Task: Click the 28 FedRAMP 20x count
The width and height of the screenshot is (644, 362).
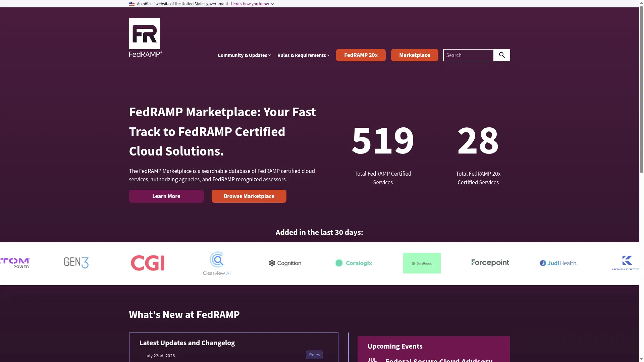Action: click(x=478, y=140)
